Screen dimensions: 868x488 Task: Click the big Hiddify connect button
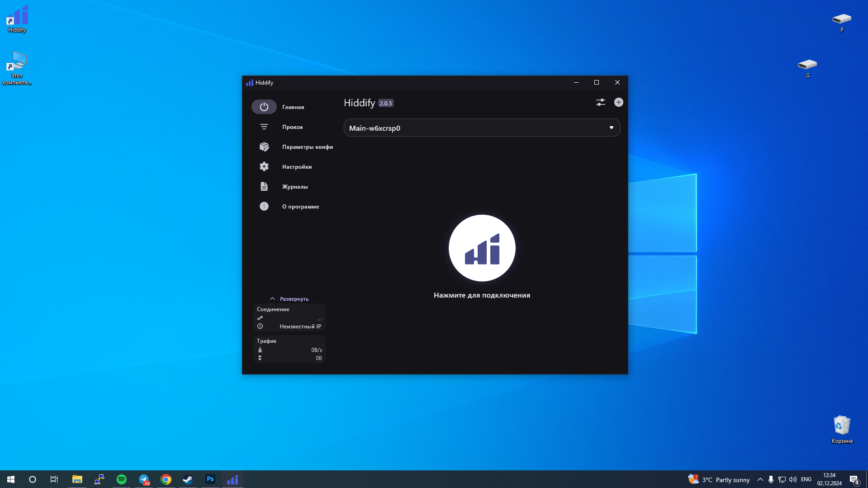click(482, 248)
